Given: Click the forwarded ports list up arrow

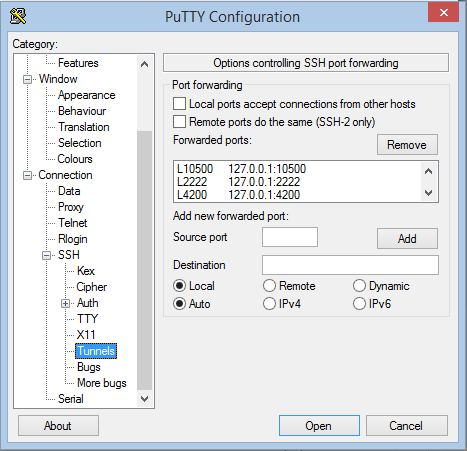Looking at the screenshot, I should pyautogui.click(x=429, y=171).
